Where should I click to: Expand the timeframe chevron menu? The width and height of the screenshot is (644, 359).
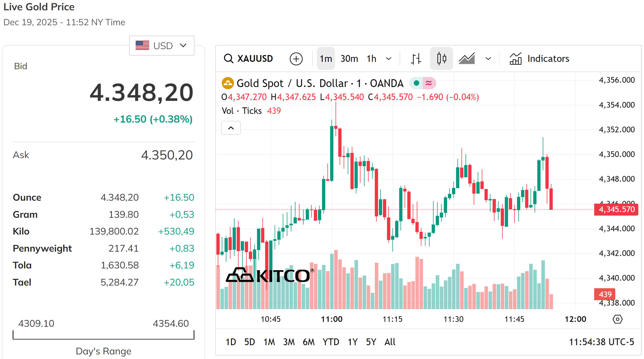pos(389,59)
